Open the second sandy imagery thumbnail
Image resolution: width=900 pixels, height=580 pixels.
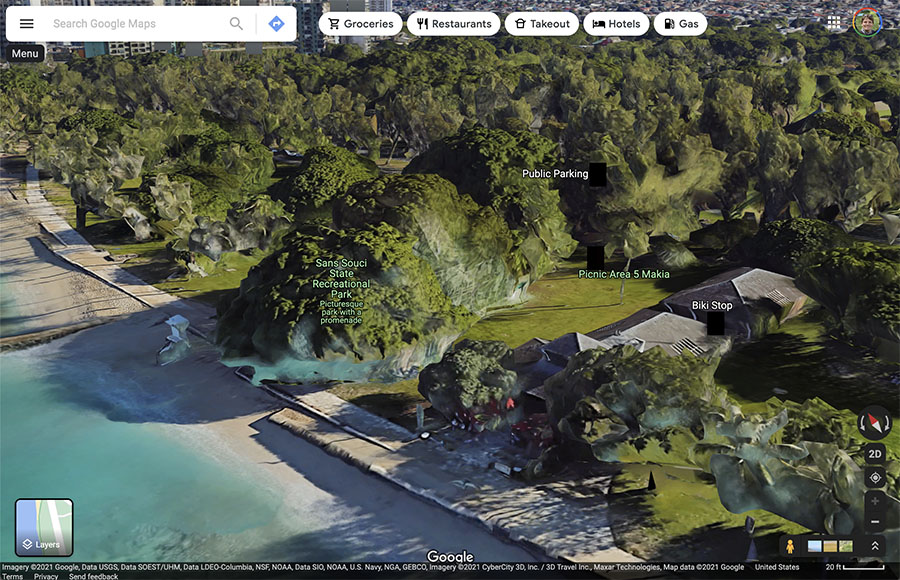click(830, 546)
